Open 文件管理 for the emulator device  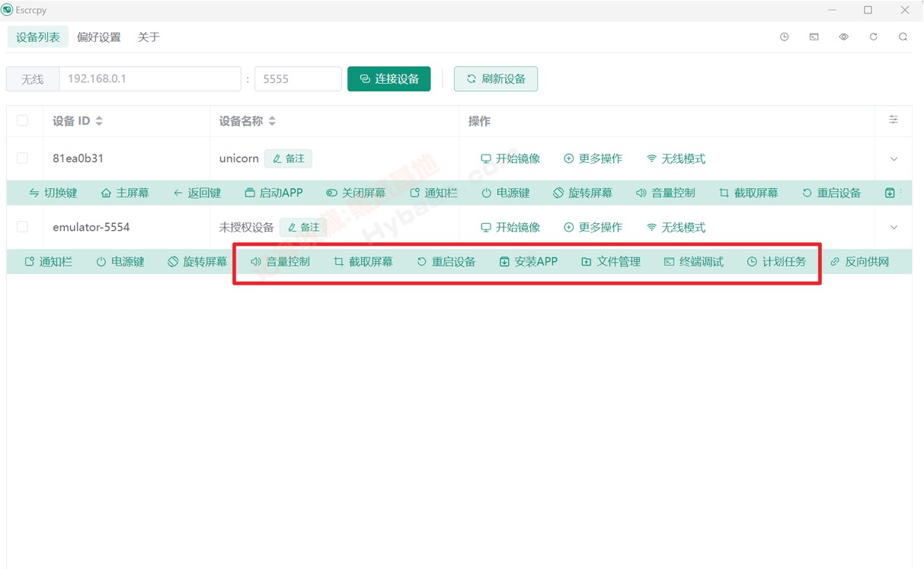click(611, 261)
